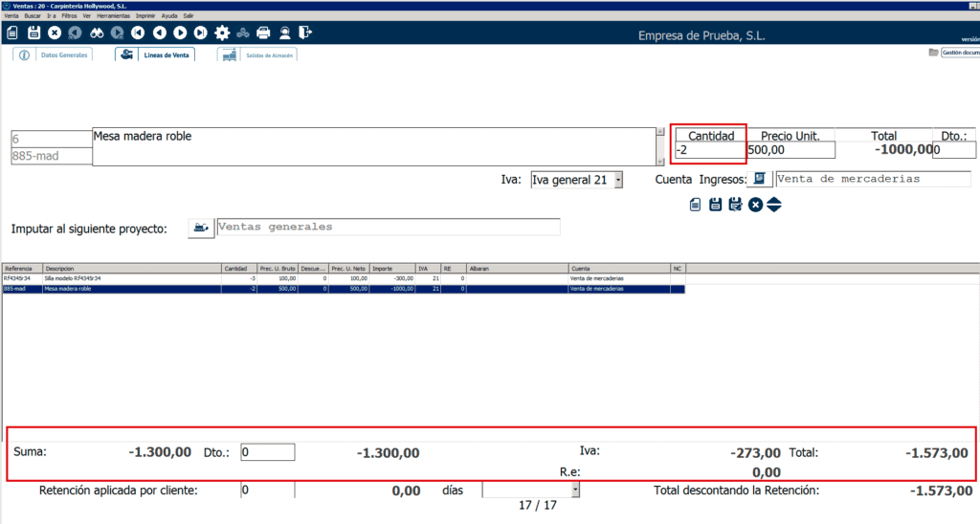This screenshot has height=524, width=980.
Task: Click the line delete X icon below Cuenta
Action: pos(755,205)
